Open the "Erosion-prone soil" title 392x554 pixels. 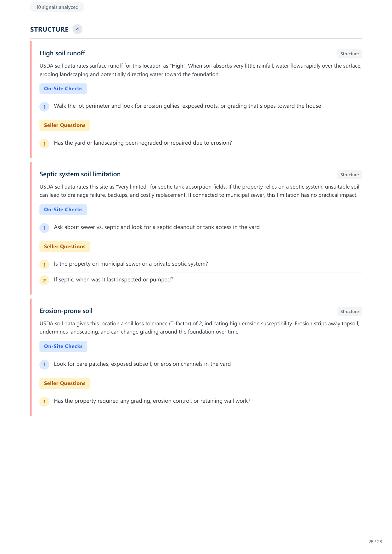(66, 311)
